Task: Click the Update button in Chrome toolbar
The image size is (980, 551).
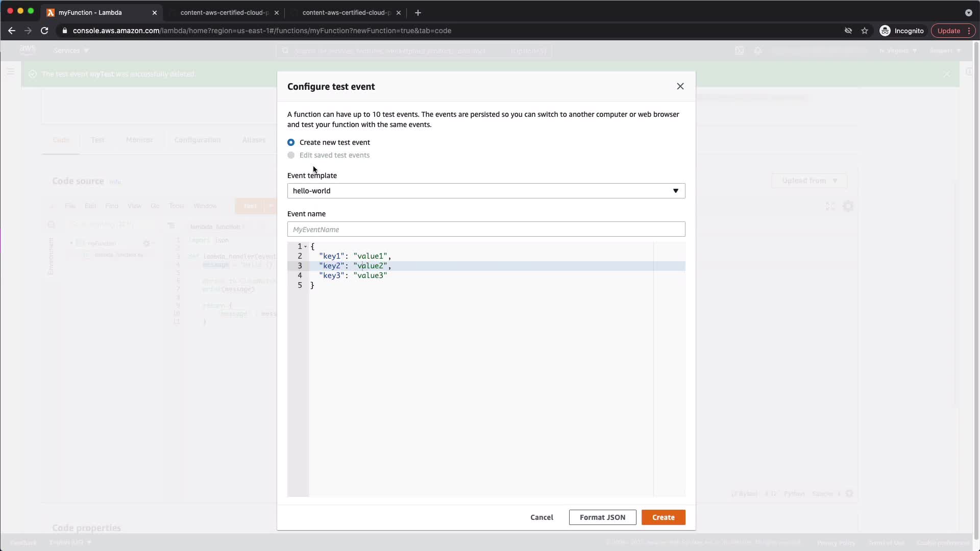Action: tap(948, 31)
